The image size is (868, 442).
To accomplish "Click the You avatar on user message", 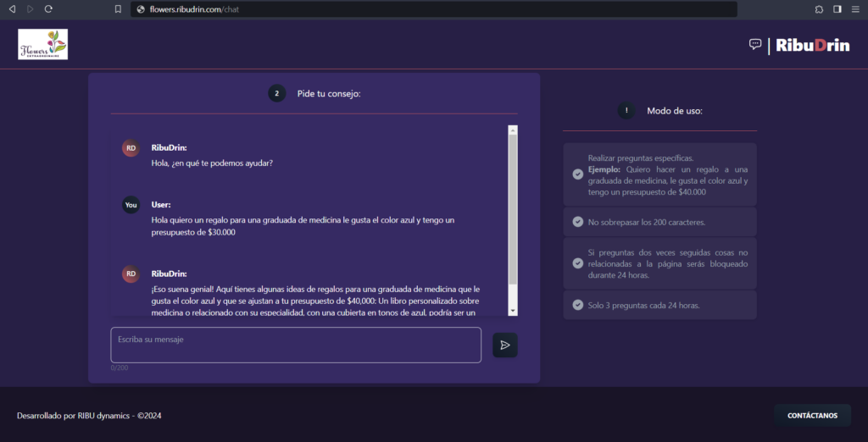I will point(131,205).
